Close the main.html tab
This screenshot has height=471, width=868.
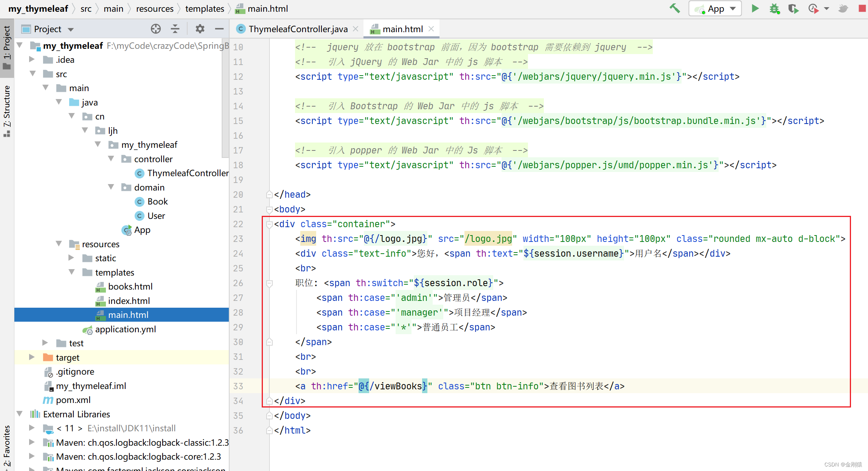click(431, 29)
